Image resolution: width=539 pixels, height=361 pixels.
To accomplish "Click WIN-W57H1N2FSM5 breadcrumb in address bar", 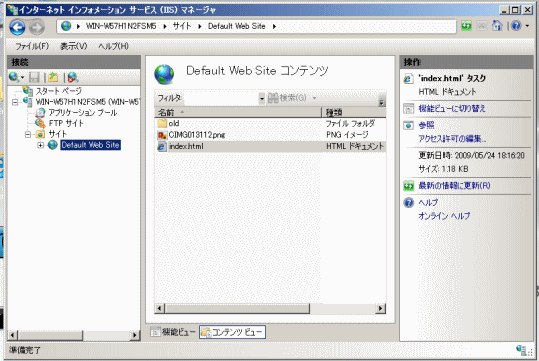I will click(121, 26).
